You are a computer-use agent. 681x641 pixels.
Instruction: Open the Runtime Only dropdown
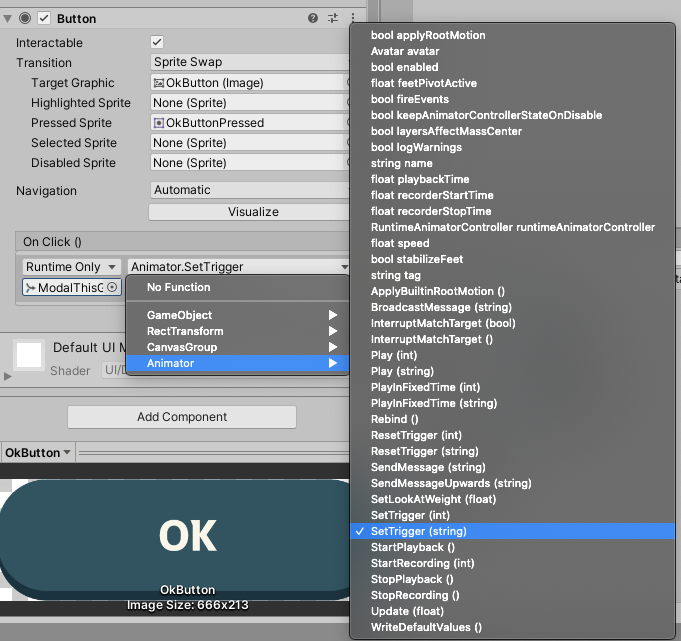pos(71,267)
